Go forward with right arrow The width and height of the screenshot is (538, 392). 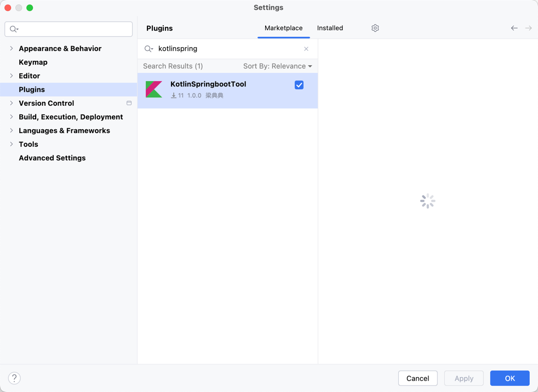528,28
